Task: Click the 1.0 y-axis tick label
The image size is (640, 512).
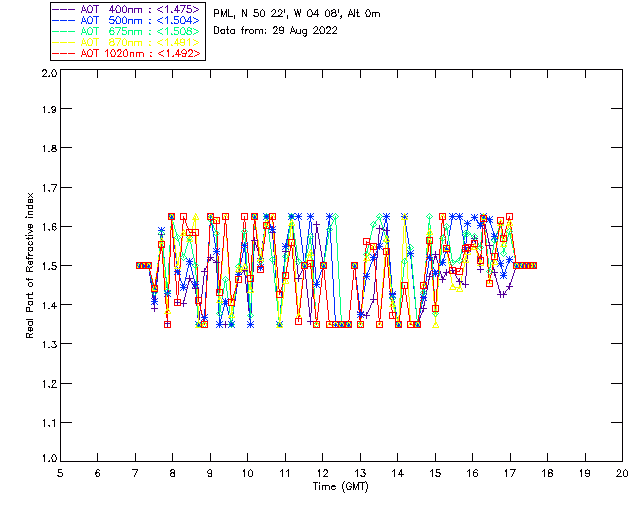Action: point(49,458)
